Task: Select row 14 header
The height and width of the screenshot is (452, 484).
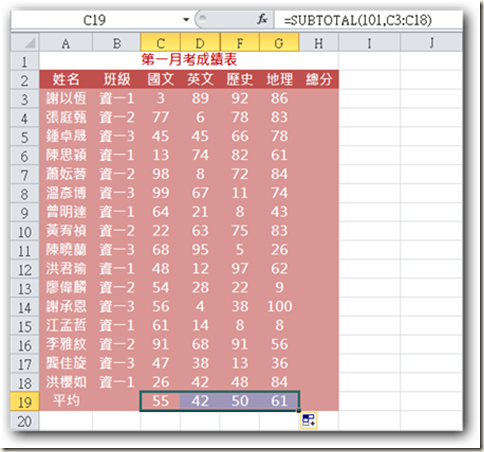Action: click(x=25, y=307)
